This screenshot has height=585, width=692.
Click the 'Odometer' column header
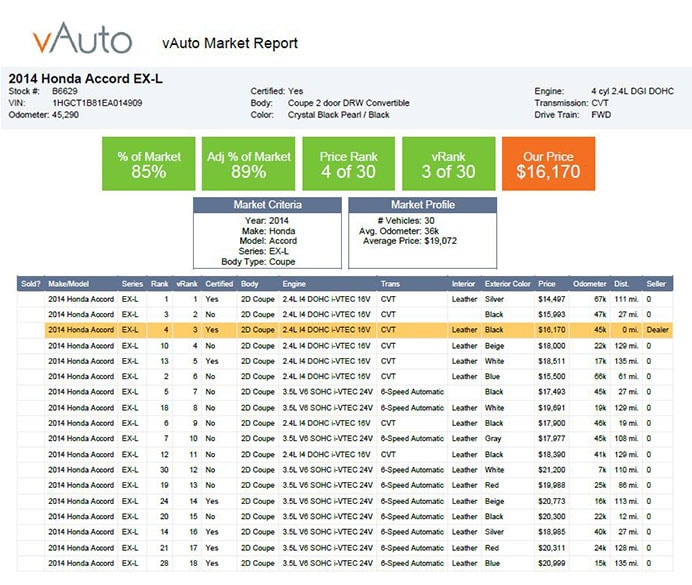pyautogui.click(x=590, y=284)
